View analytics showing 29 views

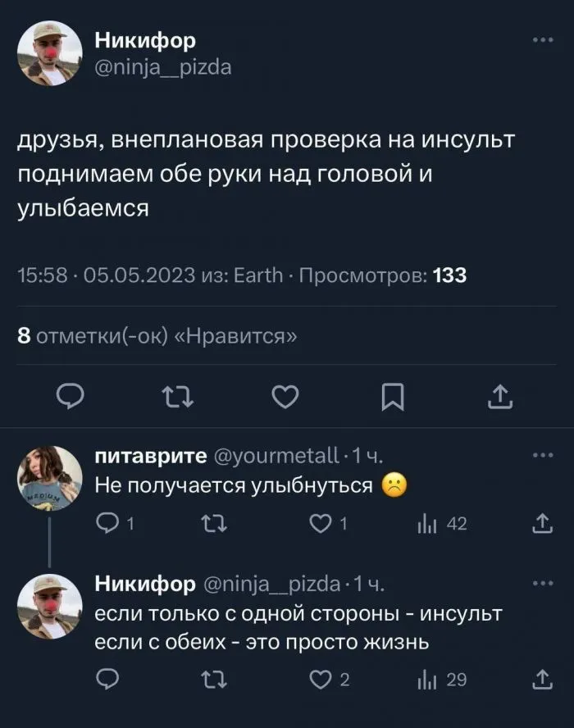point(441,678)
